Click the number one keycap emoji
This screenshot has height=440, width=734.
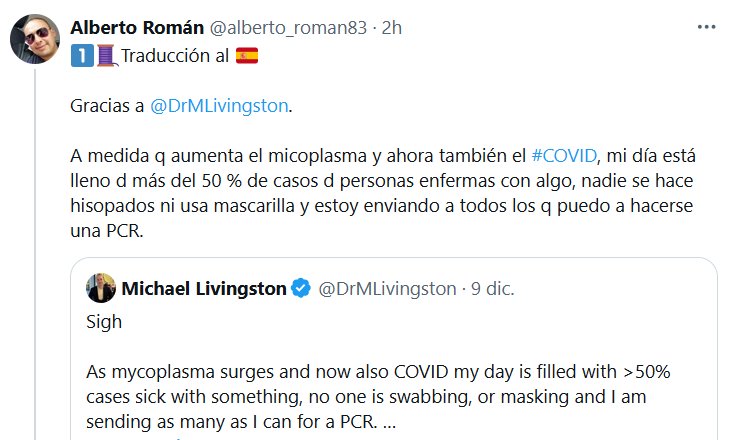pyautogui.click(x=80, y=55)
